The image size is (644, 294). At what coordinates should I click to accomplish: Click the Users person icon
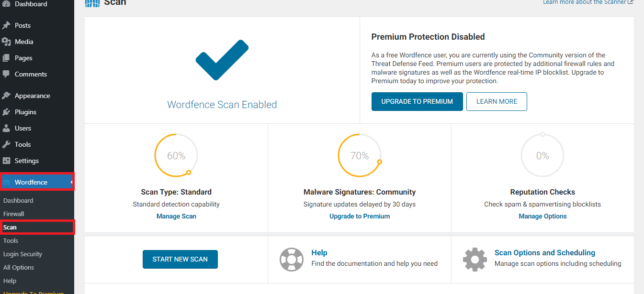point(6,128)
